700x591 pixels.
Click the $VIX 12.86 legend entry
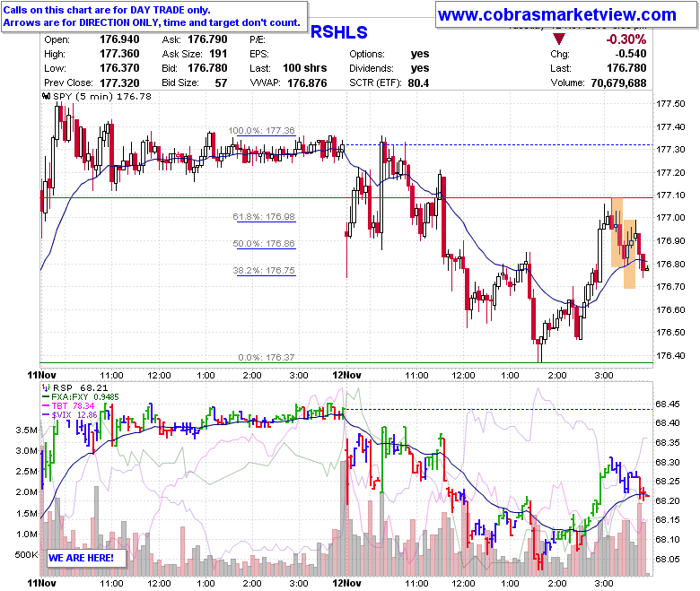[x=74, y=414]
